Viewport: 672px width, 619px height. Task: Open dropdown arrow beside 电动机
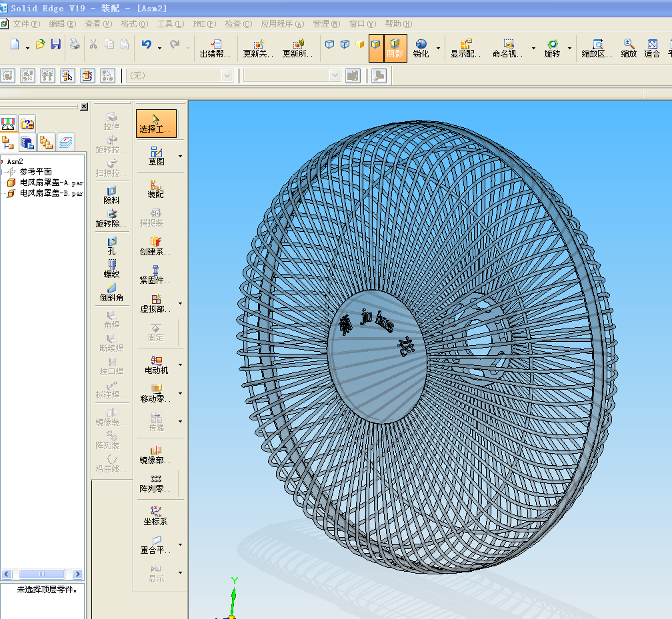(180, 364)
